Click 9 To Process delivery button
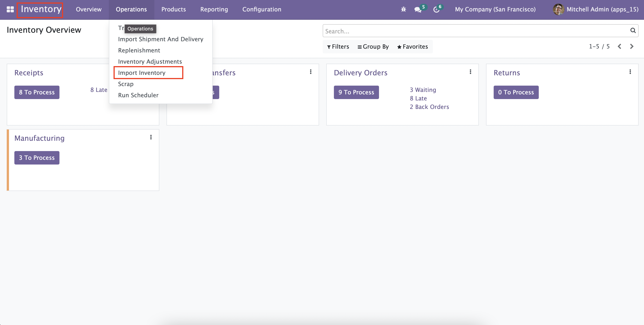This screenshot has height=325, width=644. pyautogui.click(x=356, y=92)
